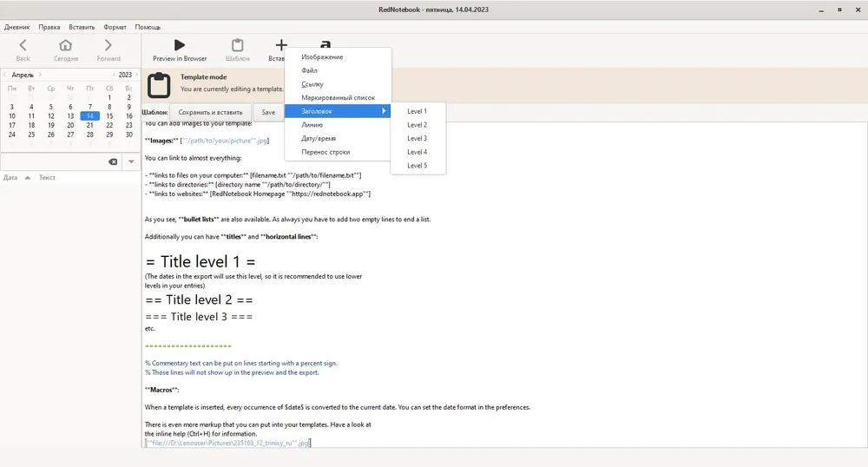Viewport: 868px width, 467px height.
Task: Go forward with the Forward arrow icon
Action: pos(108,45)
